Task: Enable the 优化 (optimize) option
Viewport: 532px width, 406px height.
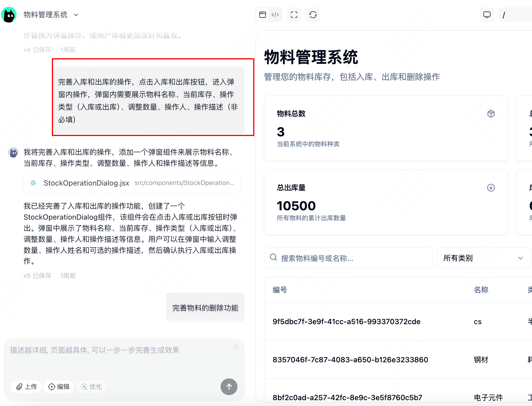Action: 91,386
